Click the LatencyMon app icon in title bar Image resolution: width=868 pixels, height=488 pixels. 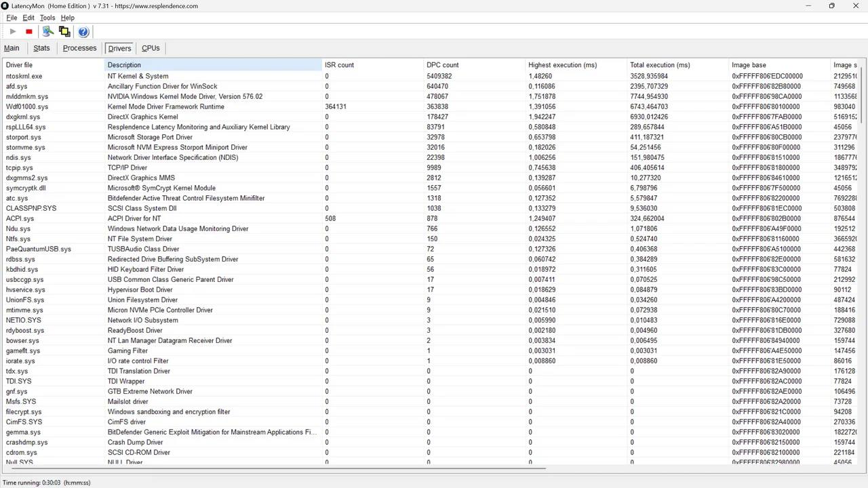coord(6,6)
